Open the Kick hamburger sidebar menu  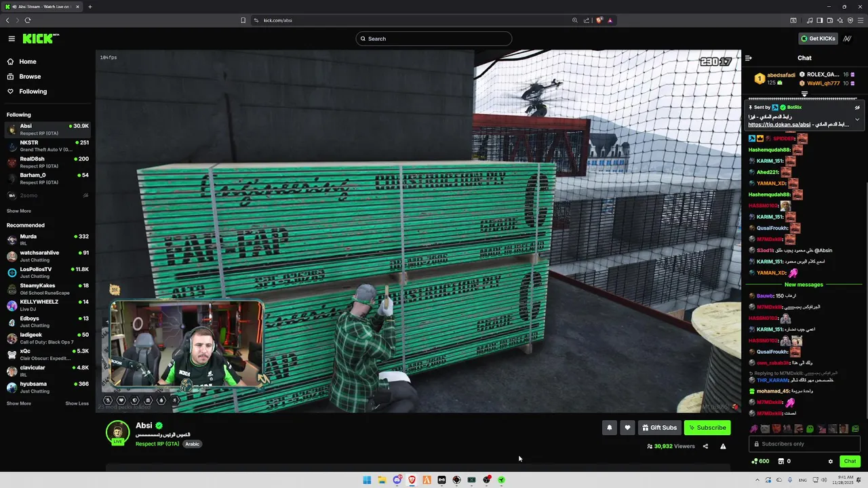pyautogui.click(x=12, y=39)
